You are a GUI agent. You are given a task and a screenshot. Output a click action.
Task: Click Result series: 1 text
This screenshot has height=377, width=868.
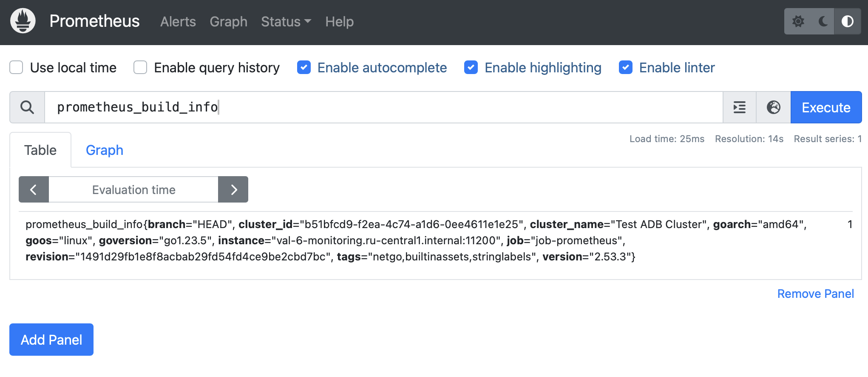click(x=828, y=139)
